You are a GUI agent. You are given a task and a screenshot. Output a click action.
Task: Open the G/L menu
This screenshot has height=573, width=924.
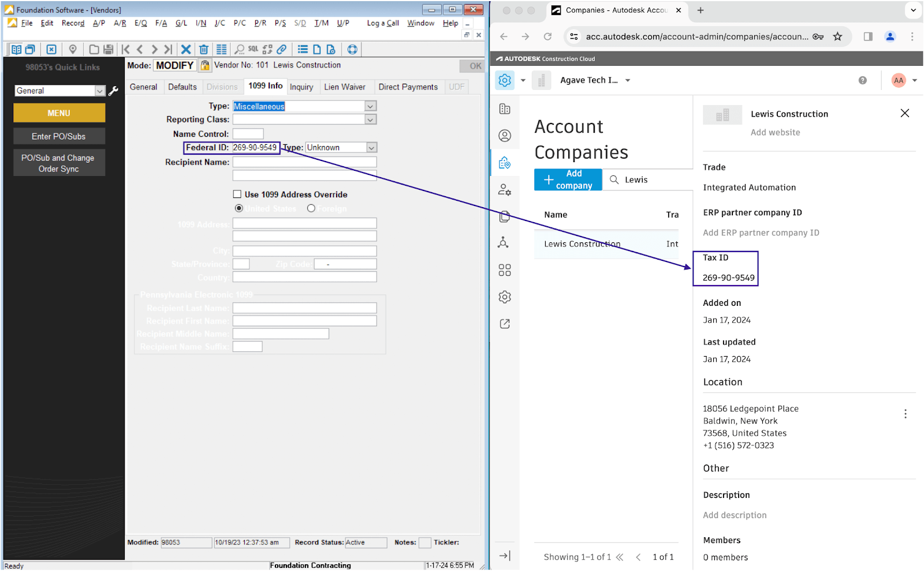181,23
